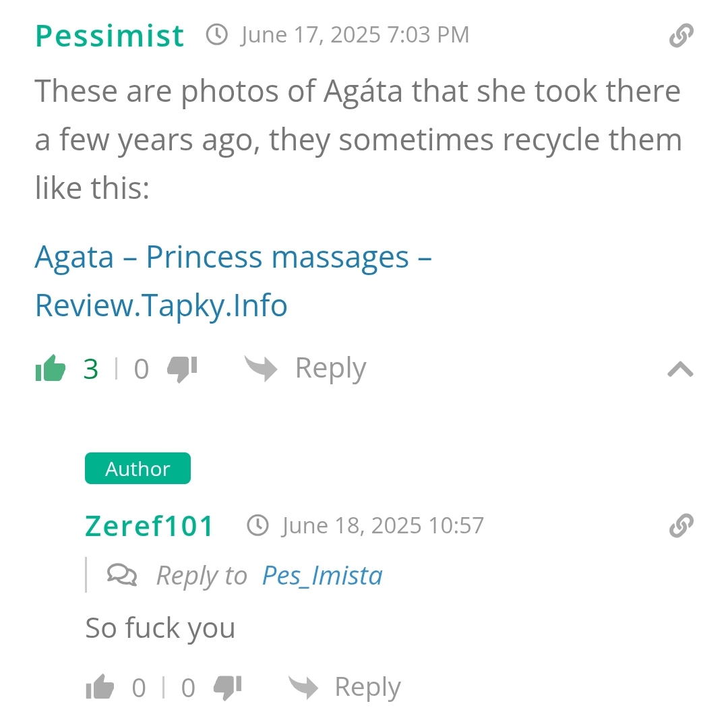
Task: Click the clock icon beside June 17 date
Action: [x=216, y=35]
